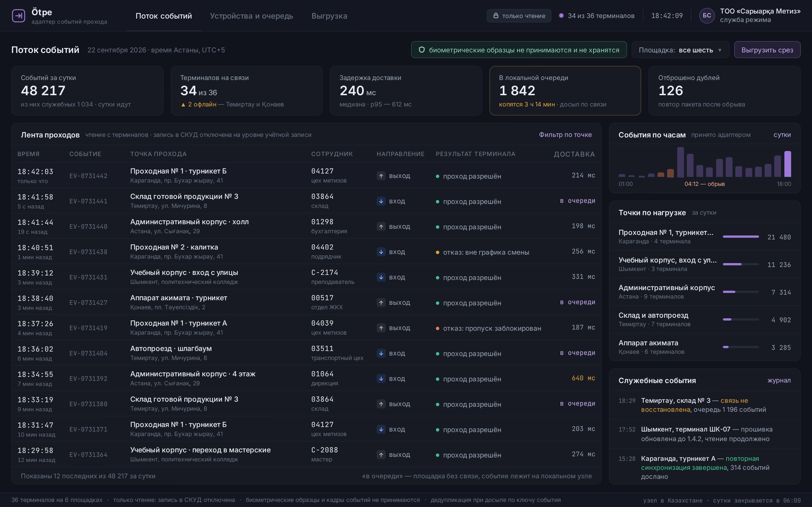Click the Выгрузить срез button
This screenshot has height=507, width=812.
tap(767, 50)
